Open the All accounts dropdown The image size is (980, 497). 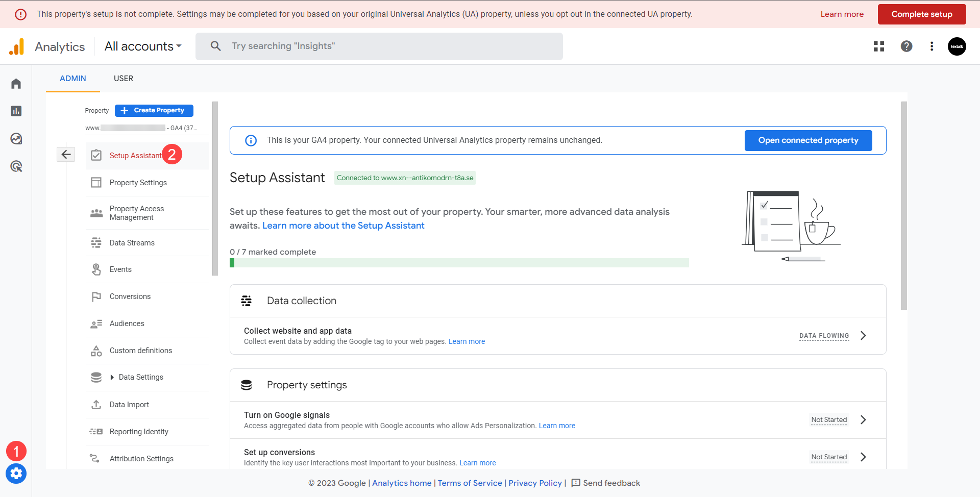point(143,46)
